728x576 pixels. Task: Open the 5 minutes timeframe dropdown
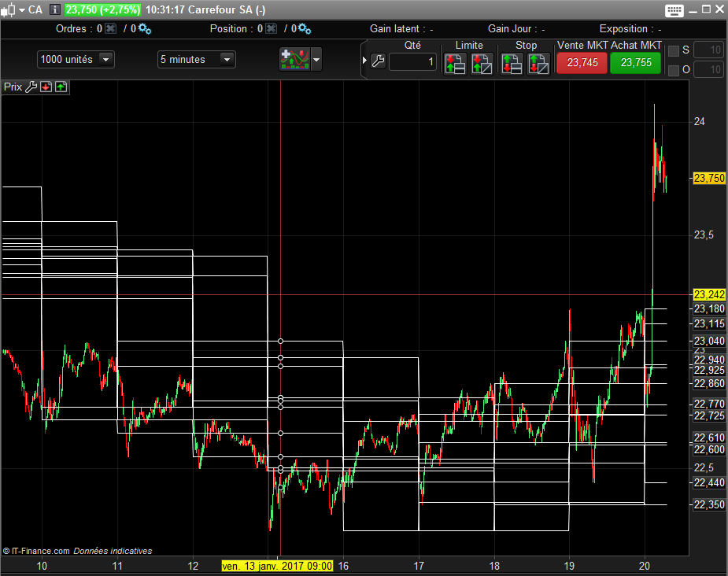[x=197, y=60]
